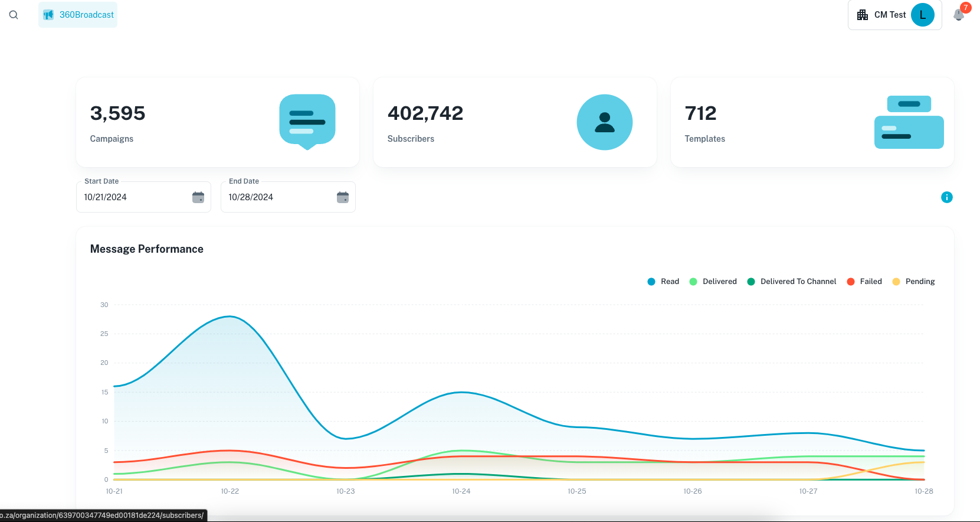
Task: Click the blue info icon
Action: 946,197
